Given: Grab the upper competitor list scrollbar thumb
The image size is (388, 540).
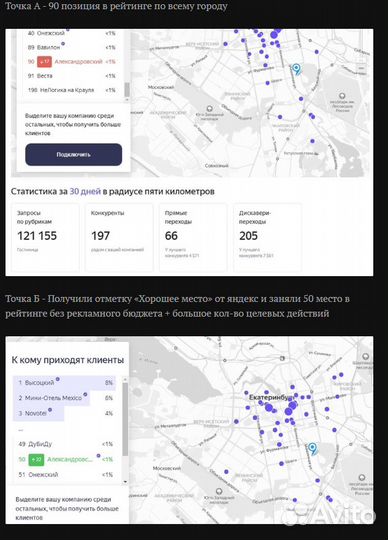Looking at the screenshot, I should [127, 90].
